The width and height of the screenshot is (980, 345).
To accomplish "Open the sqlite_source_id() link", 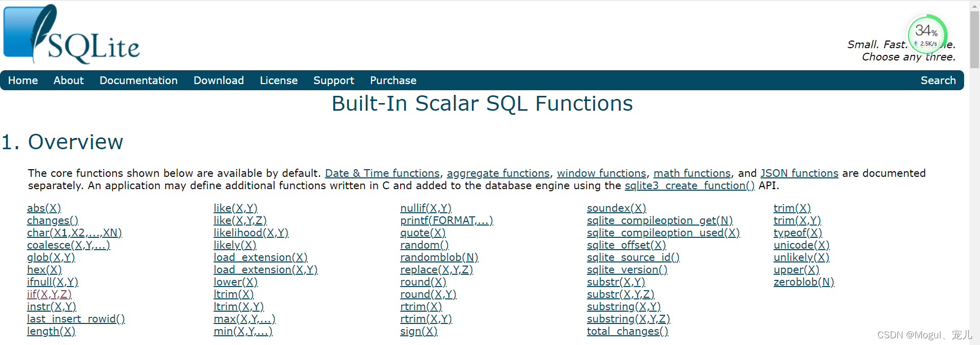I will 634,257.
